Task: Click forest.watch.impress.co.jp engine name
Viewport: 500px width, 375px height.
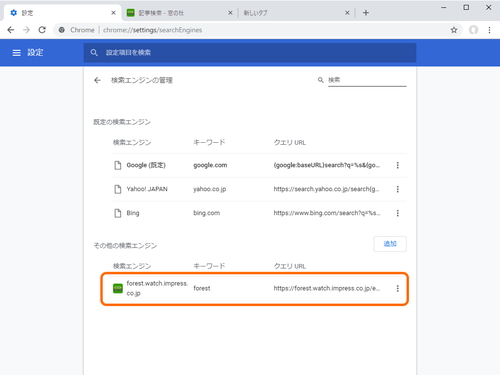Action: pos(157,288)
